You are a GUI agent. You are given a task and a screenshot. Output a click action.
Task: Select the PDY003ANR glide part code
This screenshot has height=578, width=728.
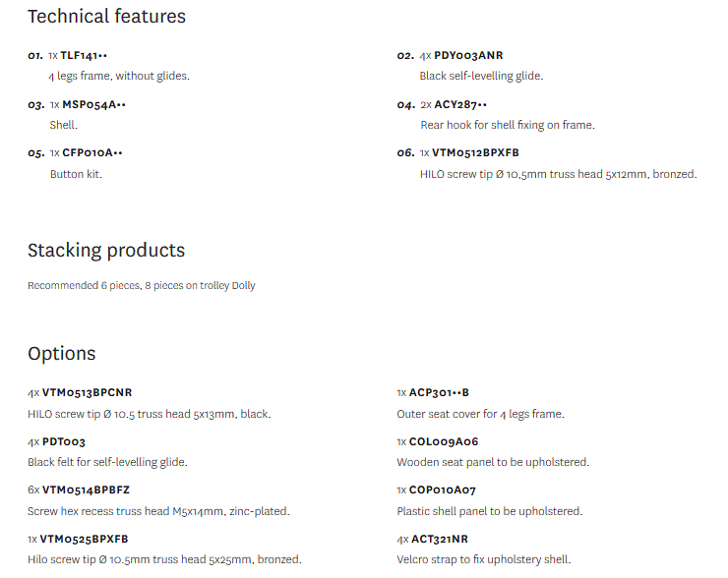point(468,56)
